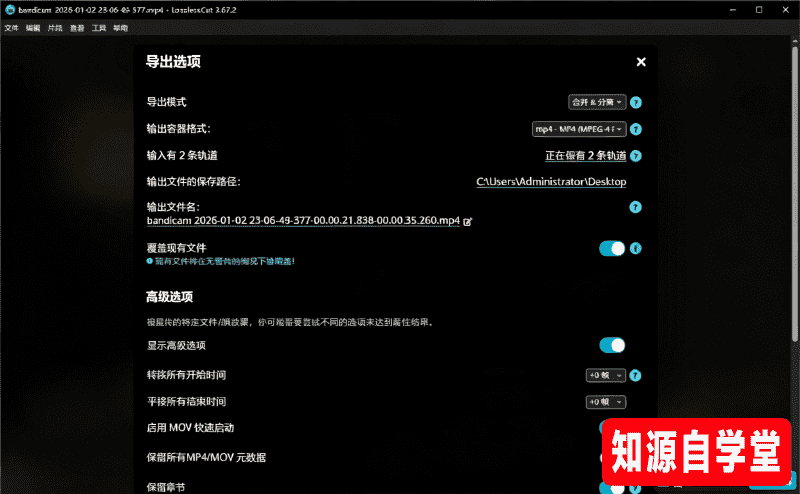Viewport: 800px width, 494px height.
Task: Open shift all end times frame dropdown
Action: click(606, 402)
